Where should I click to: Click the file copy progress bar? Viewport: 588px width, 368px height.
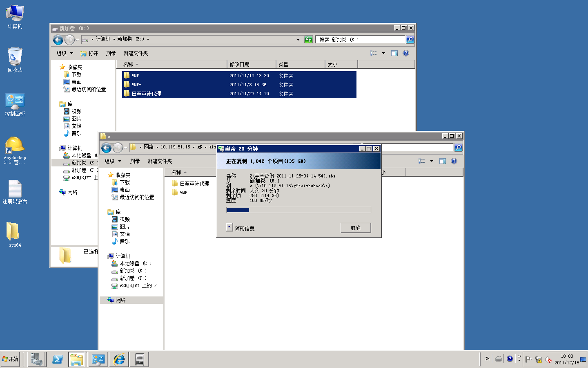(x=298, y=210)
